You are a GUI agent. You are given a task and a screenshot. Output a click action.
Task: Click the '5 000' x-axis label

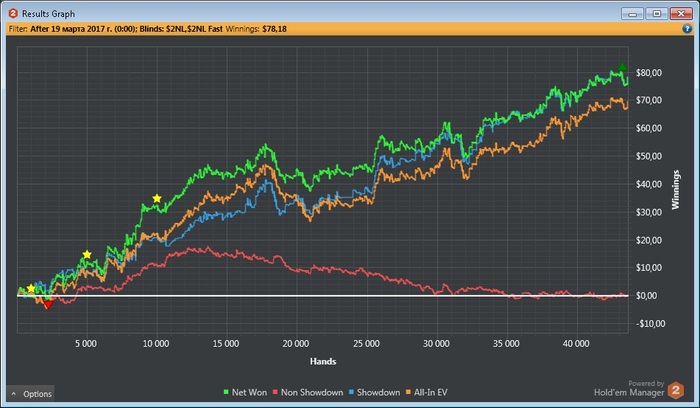coord(86,344)
